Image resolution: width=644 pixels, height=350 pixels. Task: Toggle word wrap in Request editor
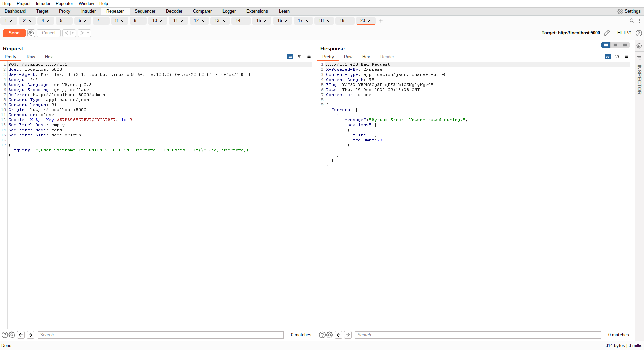tap(290, 57)
